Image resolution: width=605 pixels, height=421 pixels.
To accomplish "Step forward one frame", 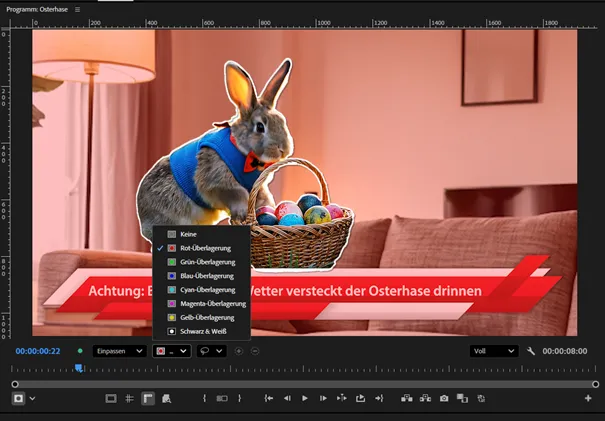I will (x=322, y=398).
